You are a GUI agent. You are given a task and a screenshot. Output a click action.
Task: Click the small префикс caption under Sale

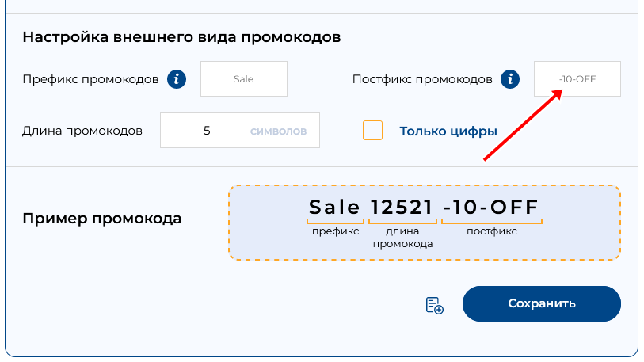click(335, 231)
